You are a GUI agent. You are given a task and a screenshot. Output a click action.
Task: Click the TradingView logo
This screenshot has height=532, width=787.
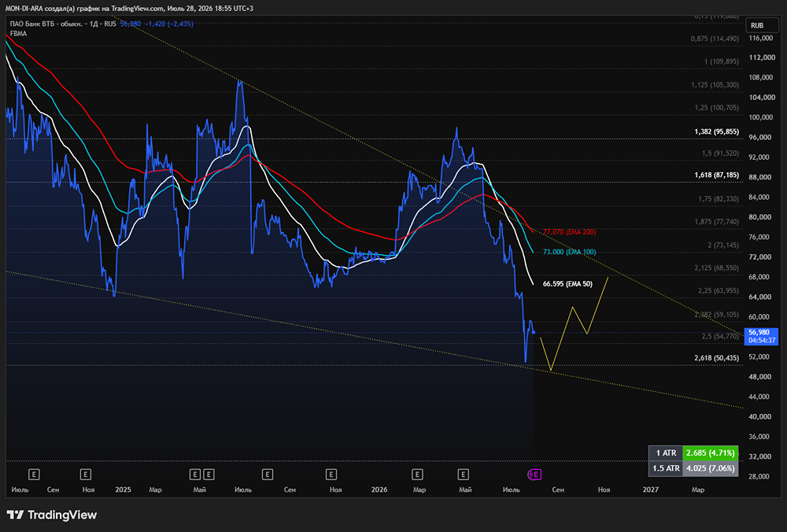coord(52,515)
